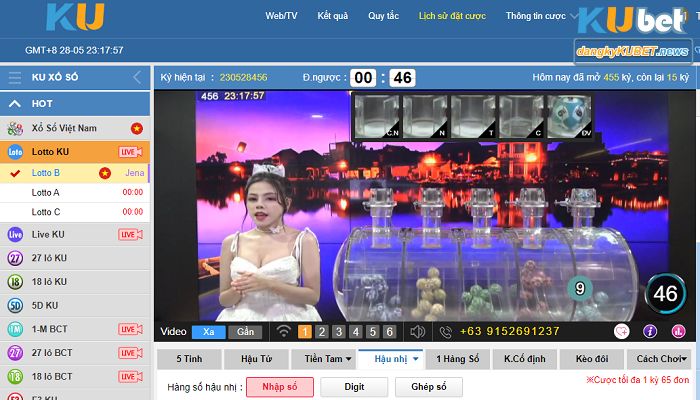
Task: Click the LIVE badge next to Lotto KU
Action: pos(130,152)
